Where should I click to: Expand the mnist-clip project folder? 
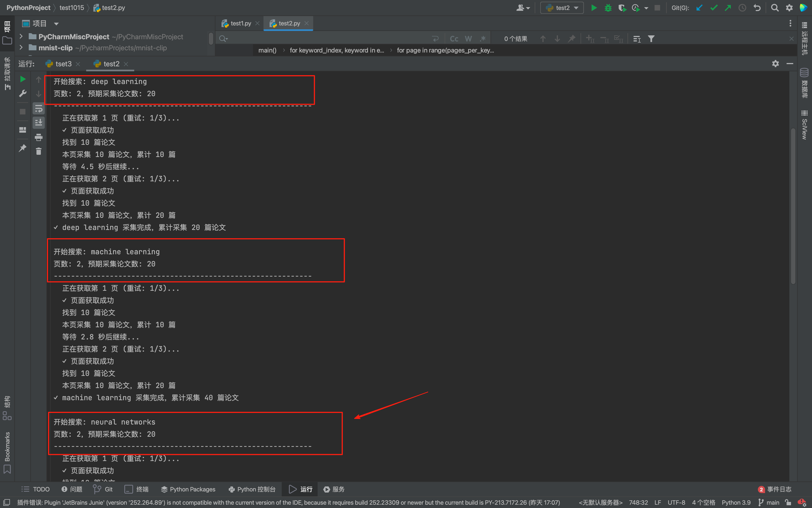[x=21, y=47]
